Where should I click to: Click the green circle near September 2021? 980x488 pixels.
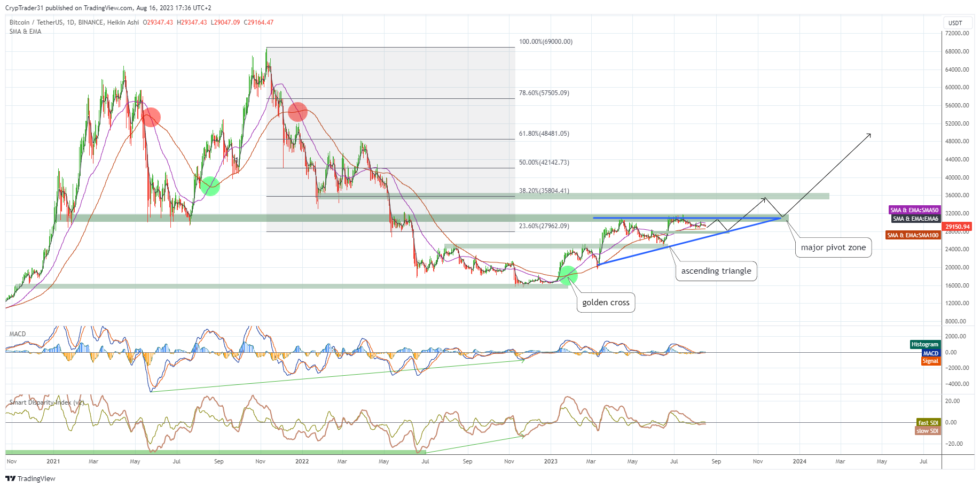click(x=210, y=186)
